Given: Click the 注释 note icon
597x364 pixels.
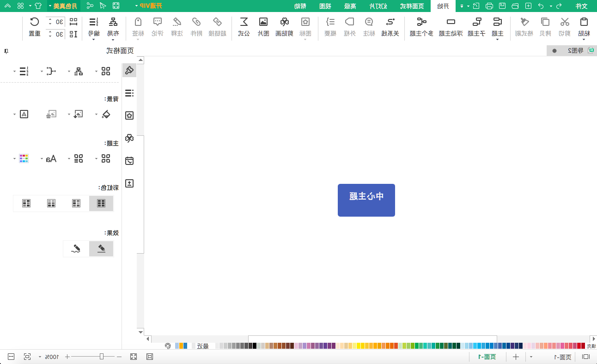Looking at the screenshot, I should [177, 22].
